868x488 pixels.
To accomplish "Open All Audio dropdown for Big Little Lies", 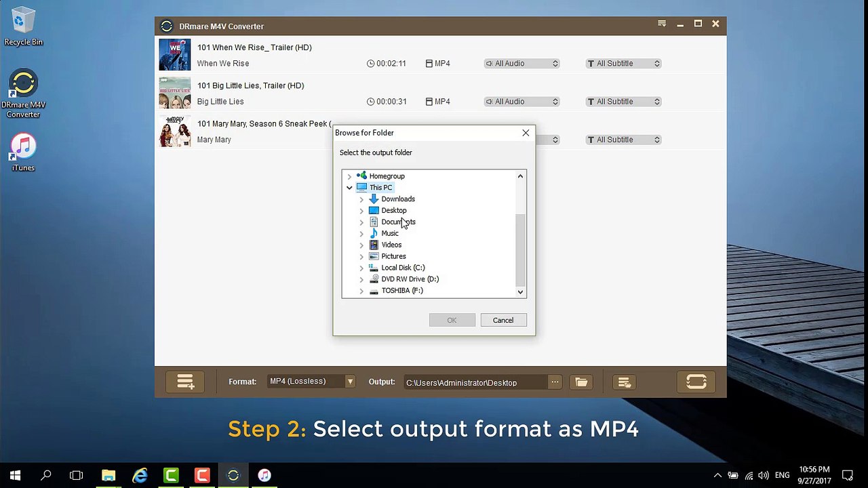I will tap(521, 102).
